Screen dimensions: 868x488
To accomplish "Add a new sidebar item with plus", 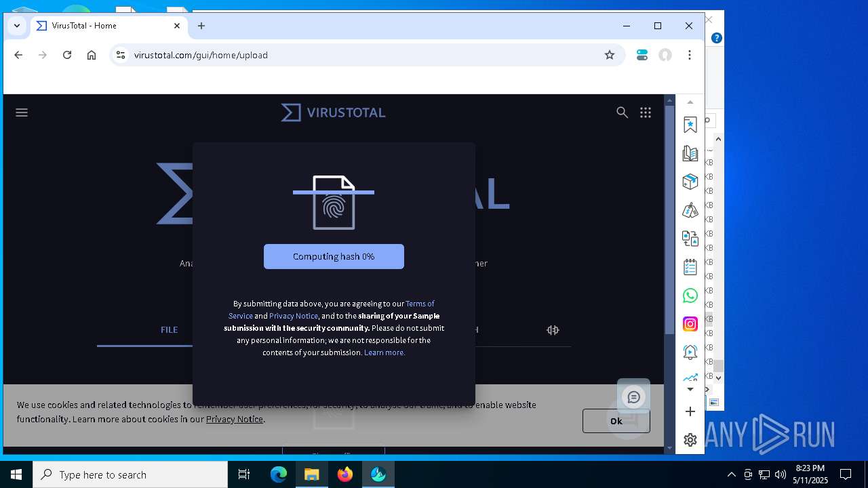I will point(690,411).
